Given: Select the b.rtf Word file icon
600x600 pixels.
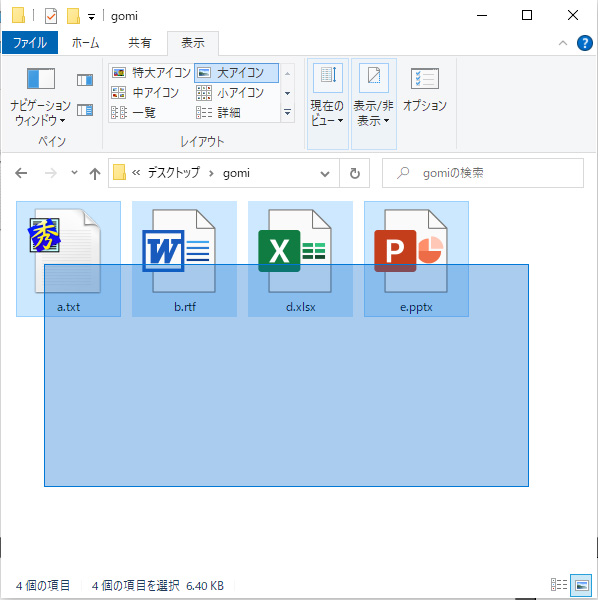Looking at the screenshot, I should [178, 251].
